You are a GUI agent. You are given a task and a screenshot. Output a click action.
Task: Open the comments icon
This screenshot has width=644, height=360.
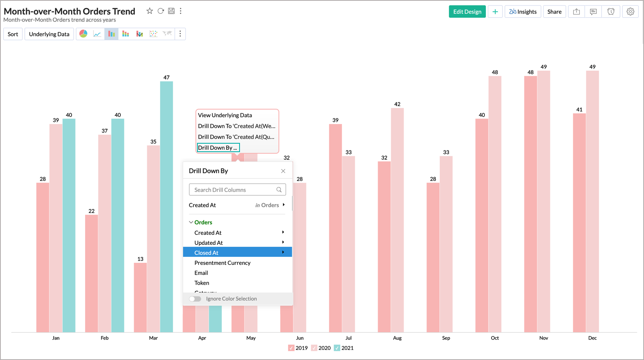click(593, 12)
